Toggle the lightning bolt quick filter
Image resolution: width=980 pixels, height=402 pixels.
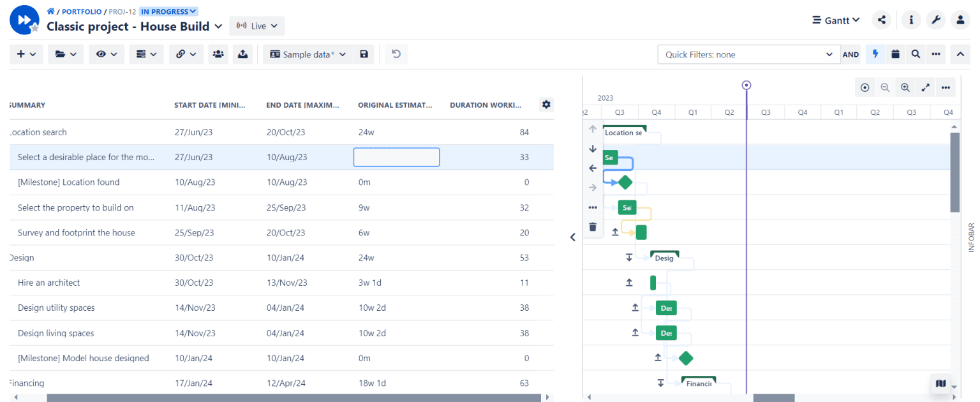[875, 54]
